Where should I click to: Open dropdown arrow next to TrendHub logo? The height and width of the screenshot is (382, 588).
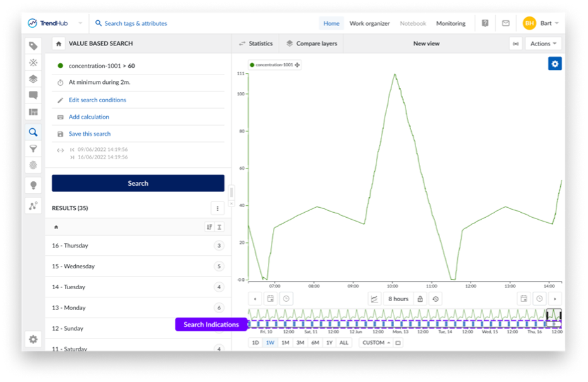click(x=80, y=23)
